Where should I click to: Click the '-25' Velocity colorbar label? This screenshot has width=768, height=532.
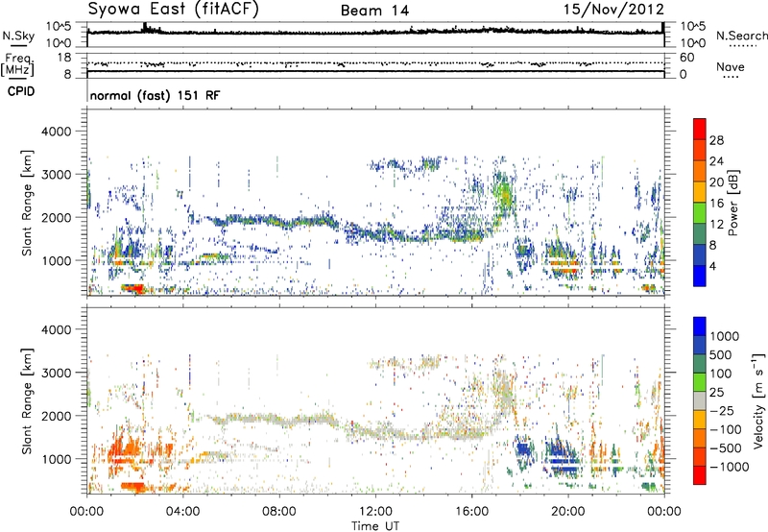(724, 410)
